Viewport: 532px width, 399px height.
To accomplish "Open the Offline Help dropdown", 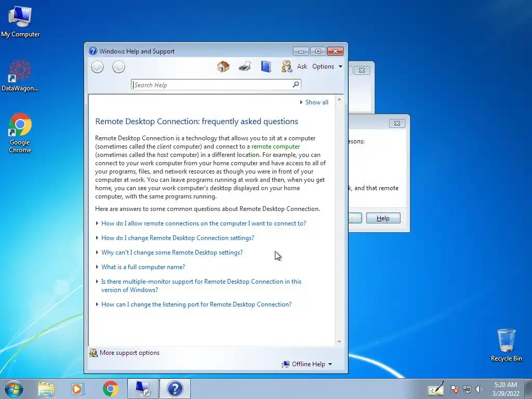I will [307, 364].
